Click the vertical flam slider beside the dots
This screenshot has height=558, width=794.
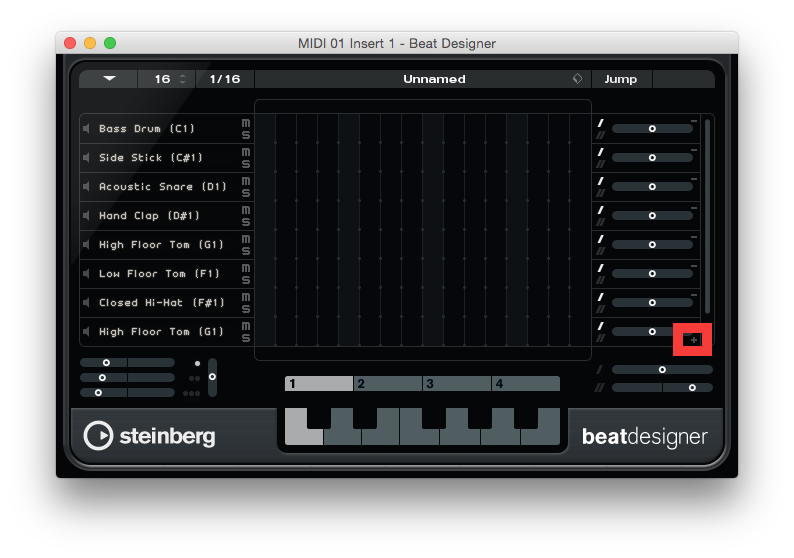click(212, 377)
